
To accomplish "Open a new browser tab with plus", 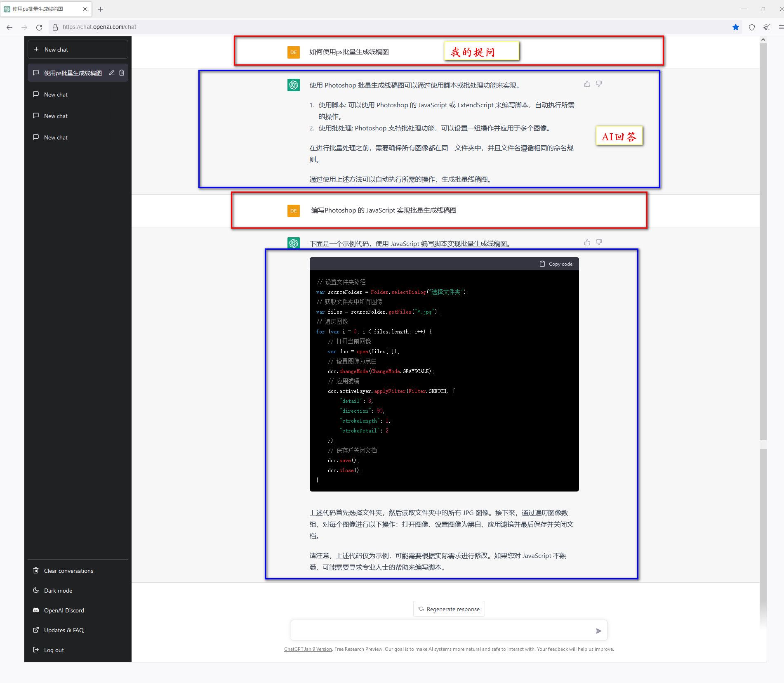I will pos(100,9).
